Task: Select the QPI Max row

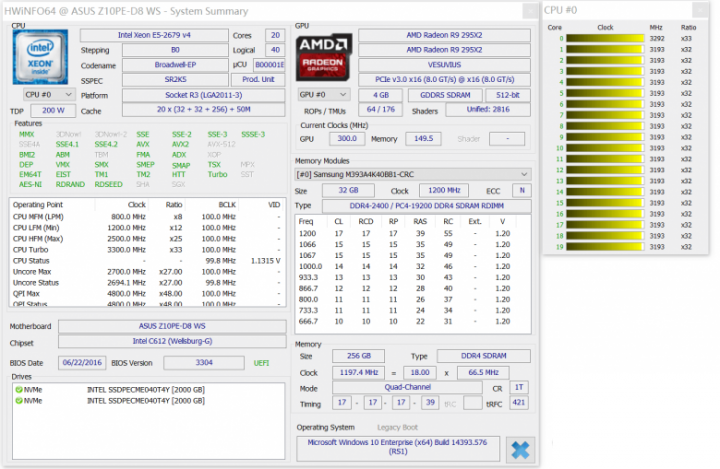Action: [x=147, y=294]
